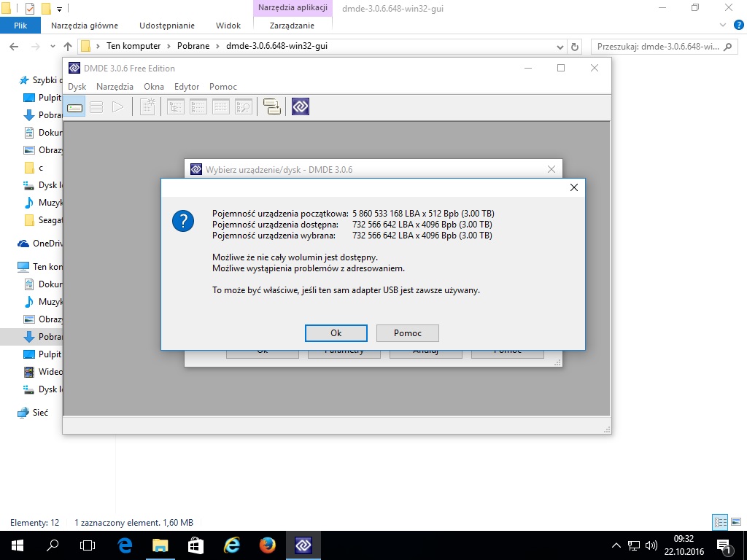
Task: Click the clock showing 09:32
Action: (684, 539)
